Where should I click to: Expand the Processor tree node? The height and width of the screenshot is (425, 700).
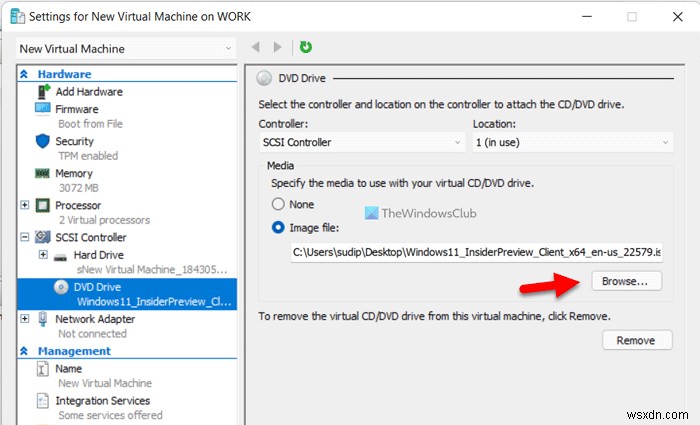click(25, 205)
